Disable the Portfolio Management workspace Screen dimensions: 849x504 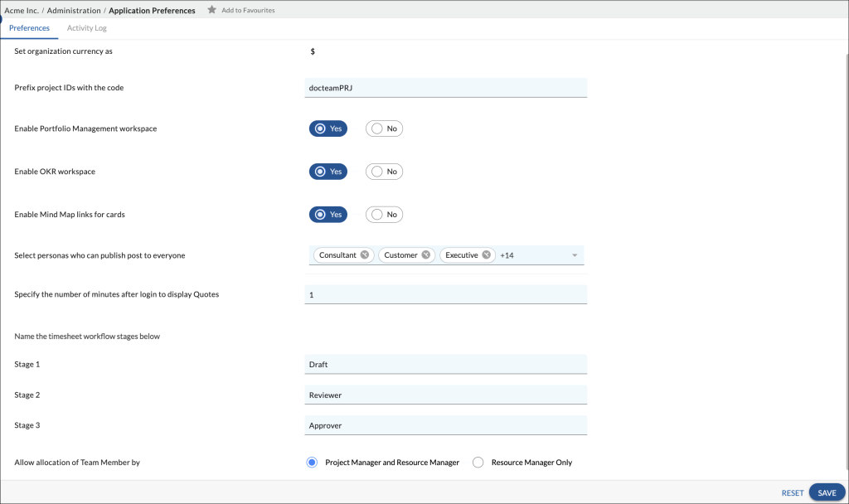pos(384,128)
